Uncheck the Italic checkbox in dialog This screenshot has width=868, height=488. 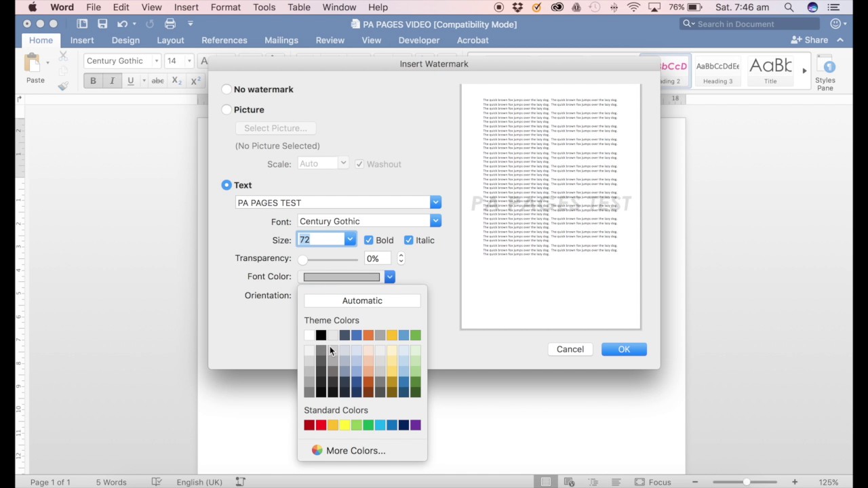(x=408, y=240)
